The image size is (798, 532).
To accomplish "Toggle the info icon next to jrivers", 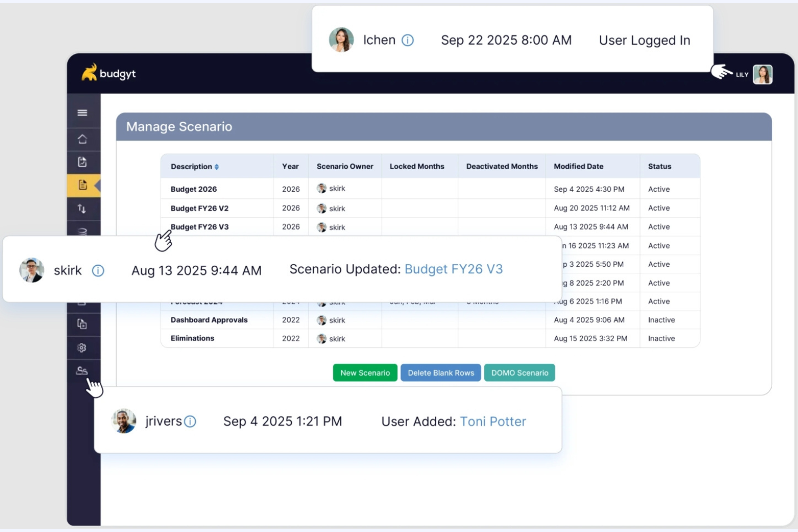I will 191,422.
